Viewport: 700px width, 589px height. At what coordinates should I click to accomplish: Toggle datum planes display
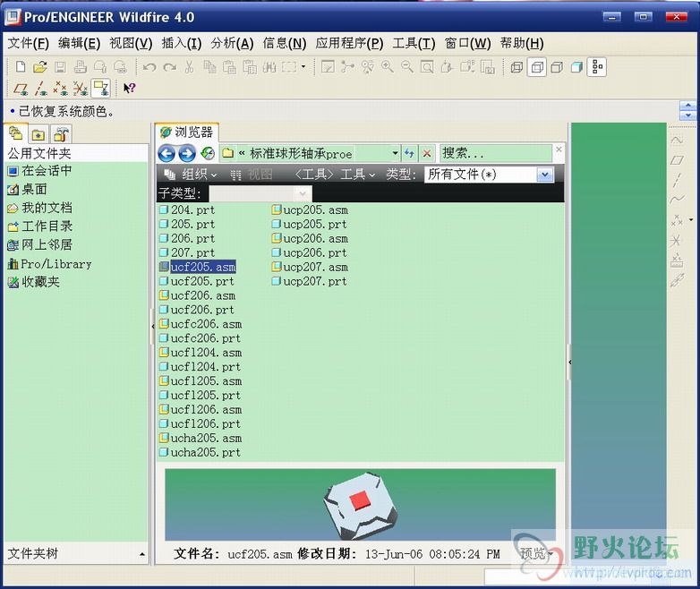click(x=20, y=89)
